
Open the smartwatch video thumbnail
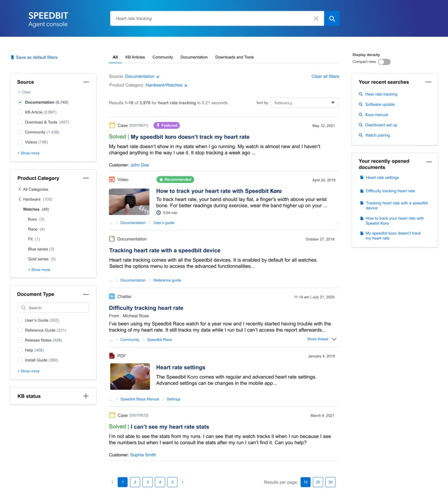pos(129,201)
